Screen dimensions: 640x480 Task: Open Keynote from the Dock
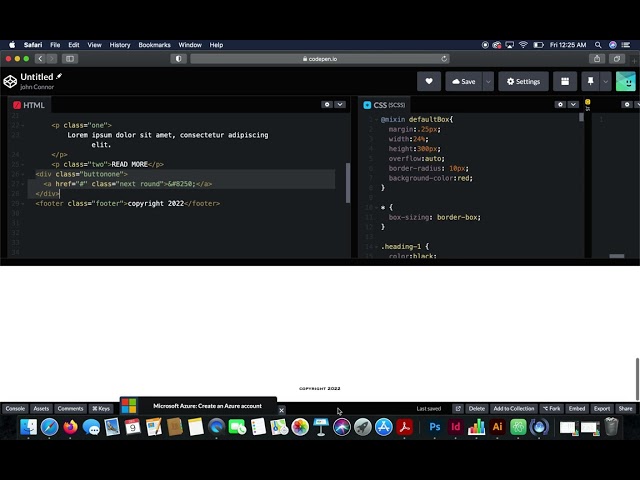click(321, 427)
